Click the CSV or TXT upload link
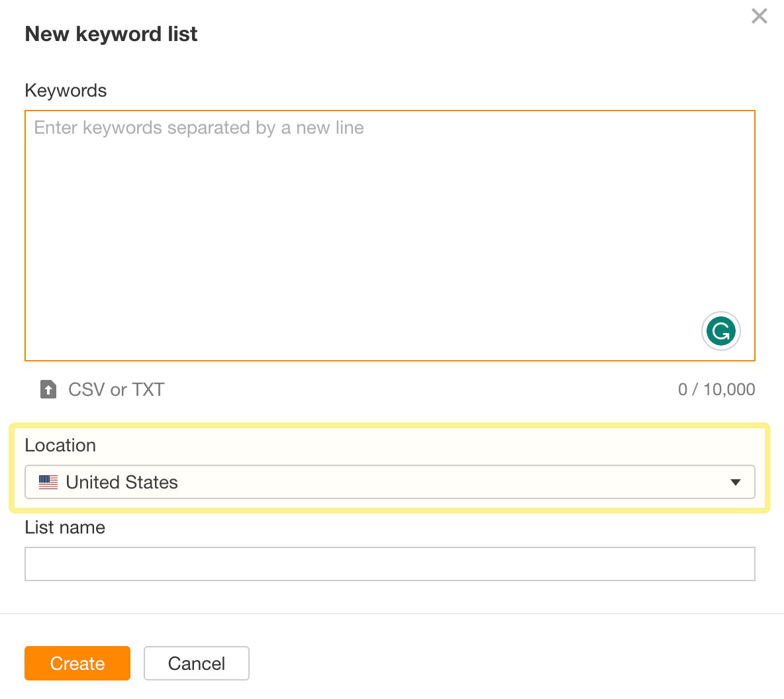784x699 pixels. tap(116, 389)
